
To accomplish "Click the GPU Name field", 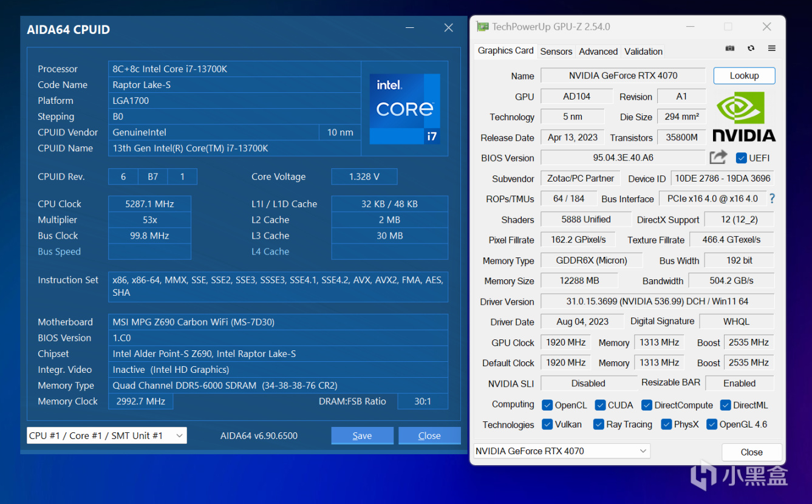I will click(x=623, y=76).
